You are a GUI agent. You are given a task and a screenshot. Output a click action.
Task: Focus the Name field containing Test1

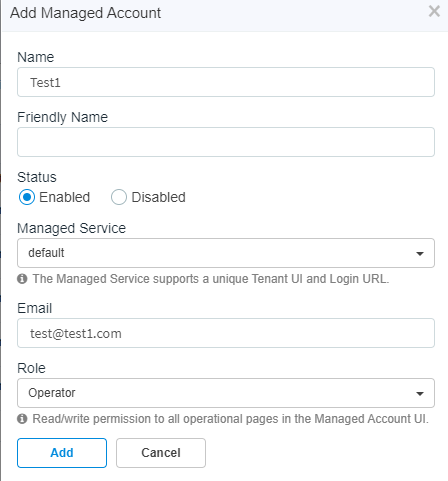tap(226, 82)
